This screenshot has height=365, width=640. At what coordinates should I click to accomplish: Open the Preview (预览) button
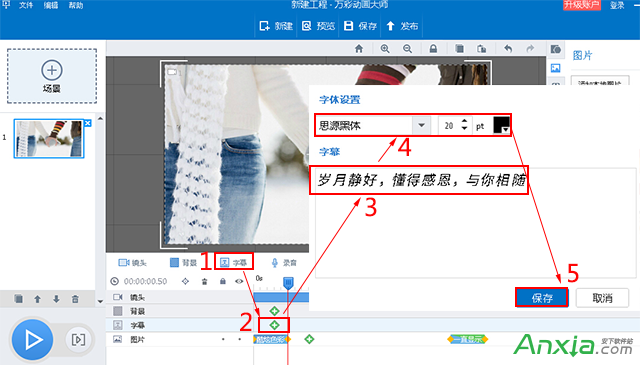click(x=318, y=26)
